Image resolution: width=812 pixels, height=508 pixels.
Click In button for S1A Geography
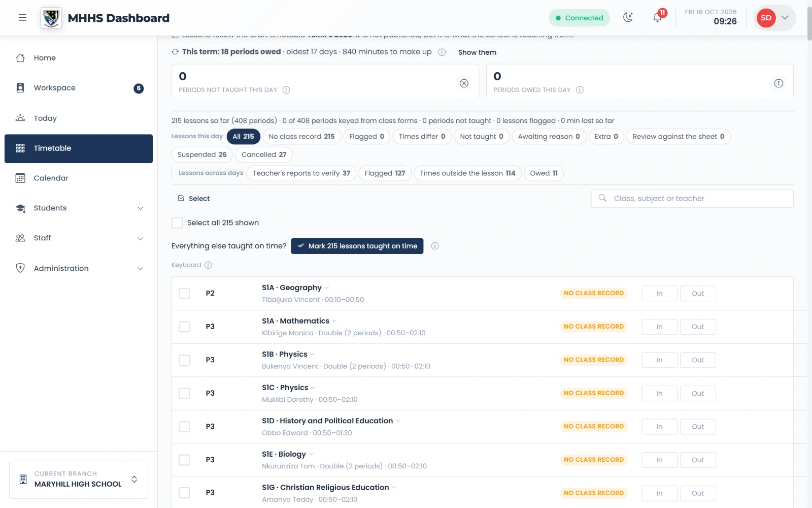click(x=659, y=294)
